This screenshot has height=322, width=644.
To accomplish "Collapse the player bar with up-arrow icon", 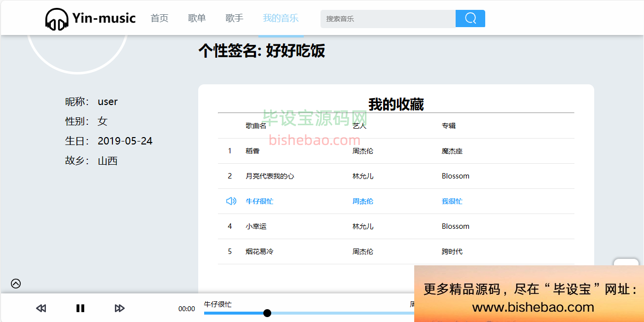I will click(16, 284).
